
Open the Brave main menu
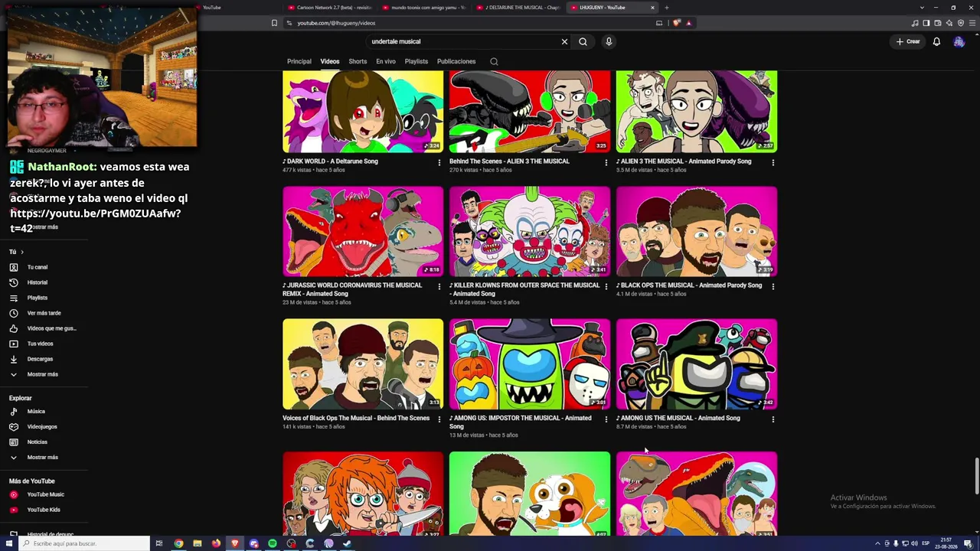coord(973,23)
